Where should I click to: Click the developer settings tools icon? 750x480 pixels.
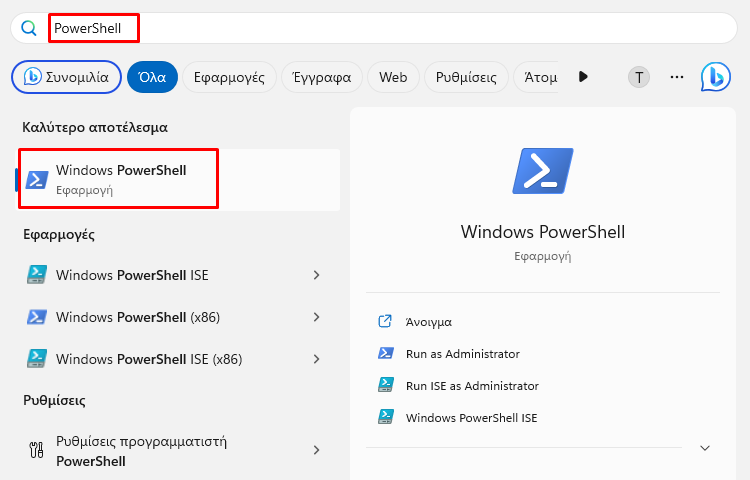tap(36, 450)
